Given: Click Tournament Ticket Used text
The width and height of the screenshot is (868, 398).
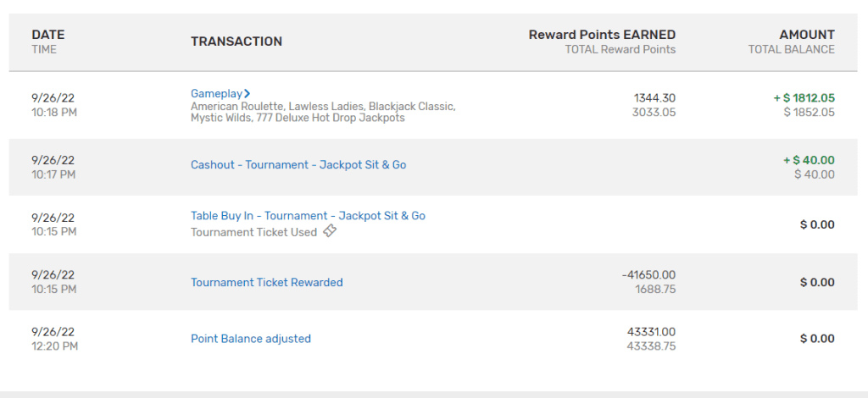Looking at the screenshot, I should pos(253,232).
